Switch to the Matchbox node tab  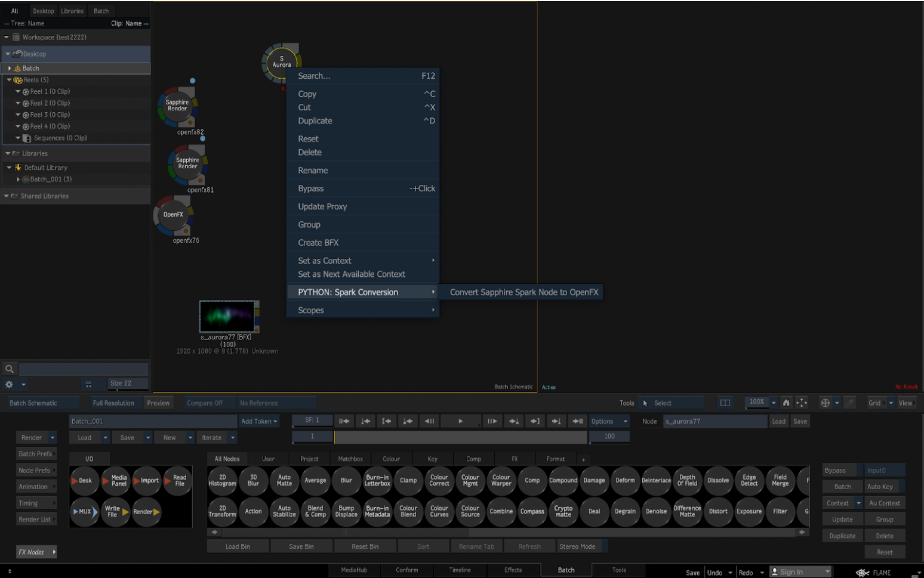pyautogui.click(x=350, y=459)
